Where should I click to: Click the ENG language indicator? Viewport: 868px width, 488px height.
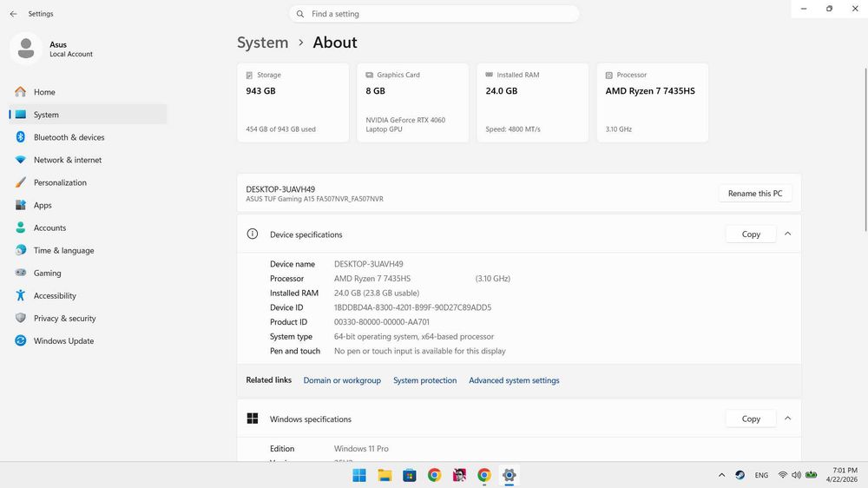click(761, 475)
